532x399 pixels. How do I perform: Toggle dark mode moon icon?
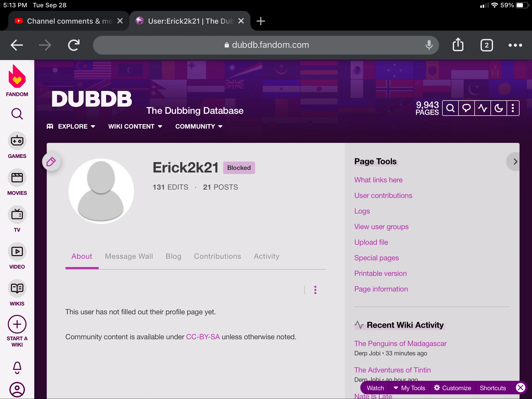click(x=498, y=108)
